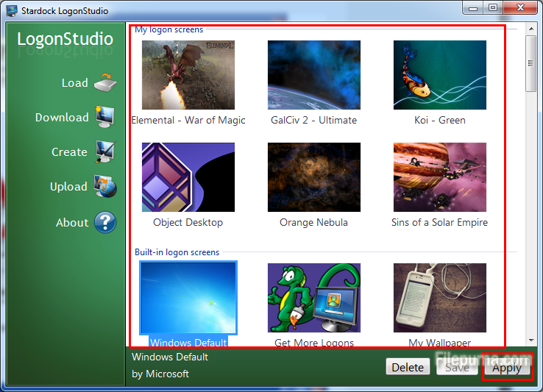
Task: Click the Delete button
Action: tap(407, 367)
